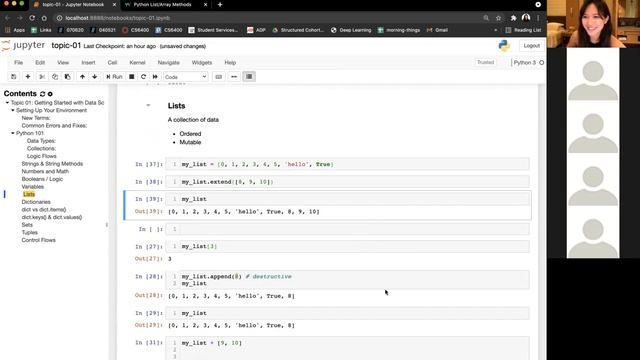Rename notebook by clicking topic-01 title
Viewport: 640px width, 360px height.
click(66, 46)
